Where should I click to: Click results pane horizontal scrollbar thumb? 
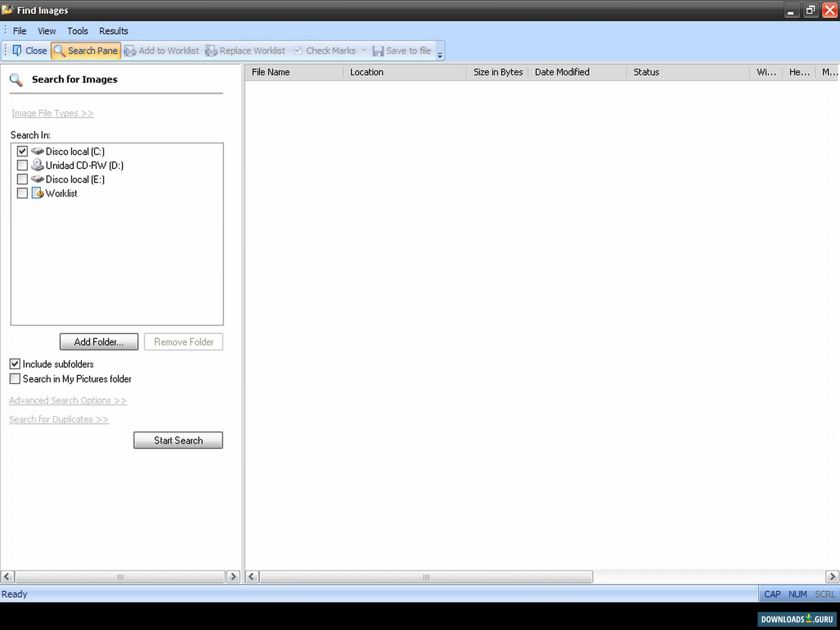(425, 577)
